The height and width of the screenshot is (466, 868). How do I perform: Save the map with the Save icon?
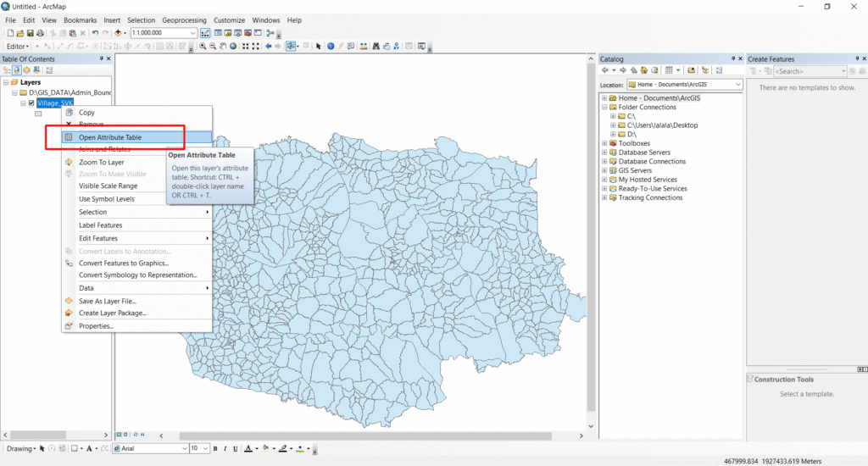pos(30,33)
